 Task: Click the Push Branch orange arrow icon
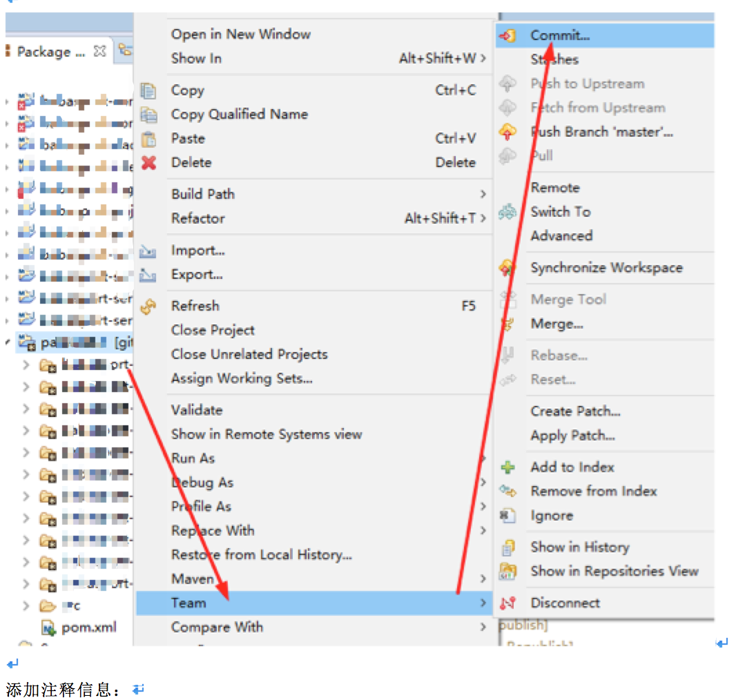coord(507,132)
